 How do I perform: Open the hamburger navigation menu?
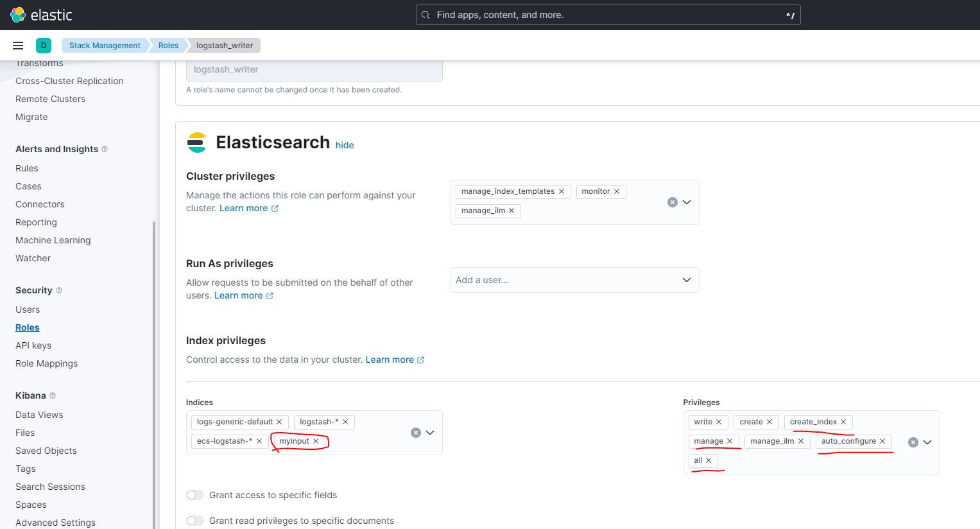(18, 46)
